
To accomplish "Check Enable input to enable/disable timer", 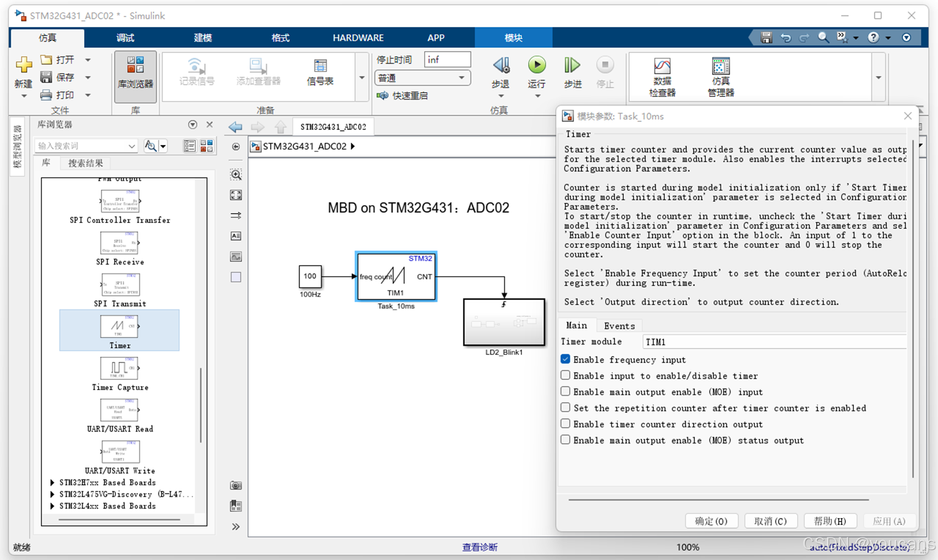I will (566, 375).
